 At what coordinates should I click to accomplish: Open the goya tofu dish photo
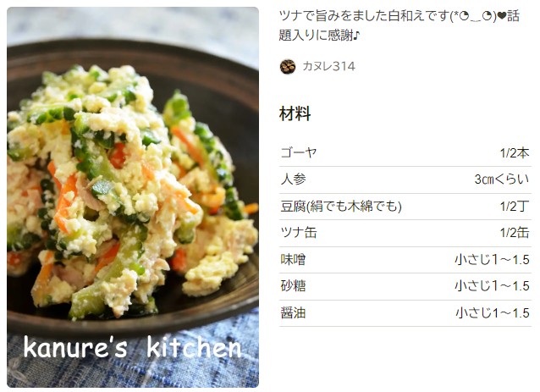click(x=133, y=197)
